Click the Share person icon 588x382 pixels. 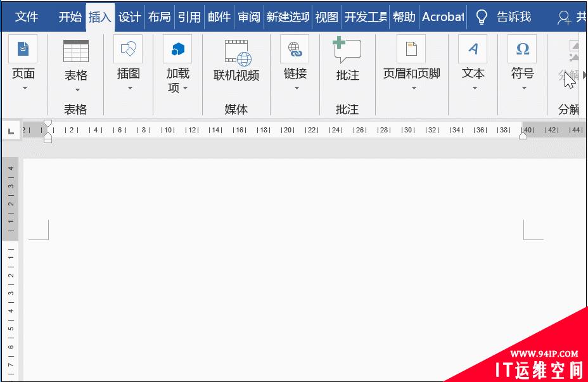coord(564,17)
